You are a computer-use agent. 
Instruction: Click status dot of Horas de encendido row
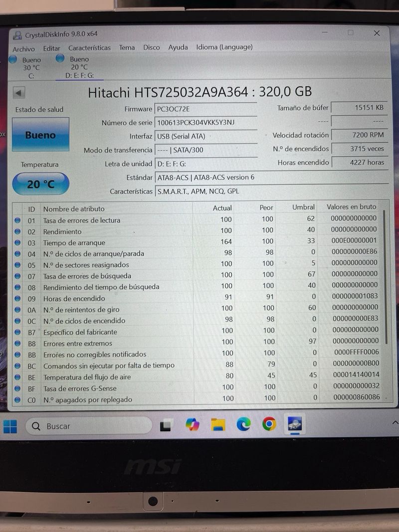pyautogui.click(x=17, y=299)
